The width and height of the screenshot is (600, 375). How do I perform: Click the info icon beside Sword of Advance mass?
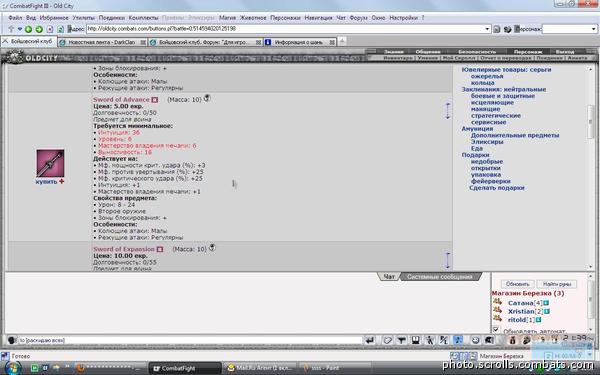pyautogui.click(x=207, y=98)
